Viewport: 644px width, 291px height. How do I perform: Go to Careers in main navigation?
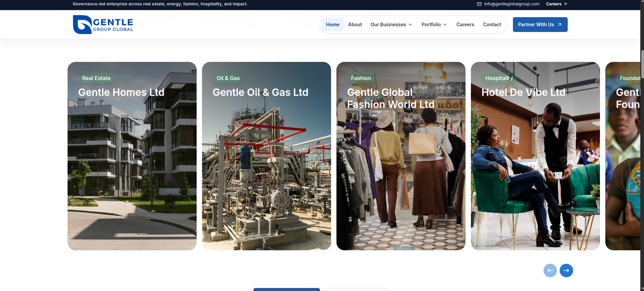click(x=465, y=25)
